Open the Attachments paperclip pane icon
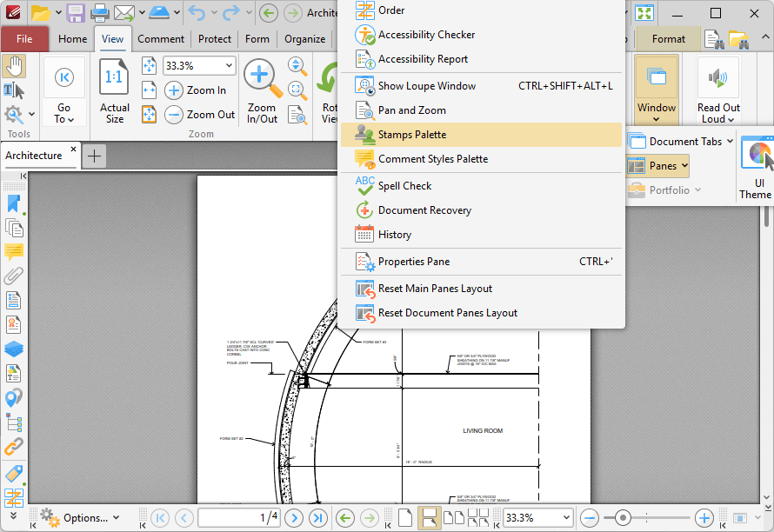774x532 pixels. 14,276
